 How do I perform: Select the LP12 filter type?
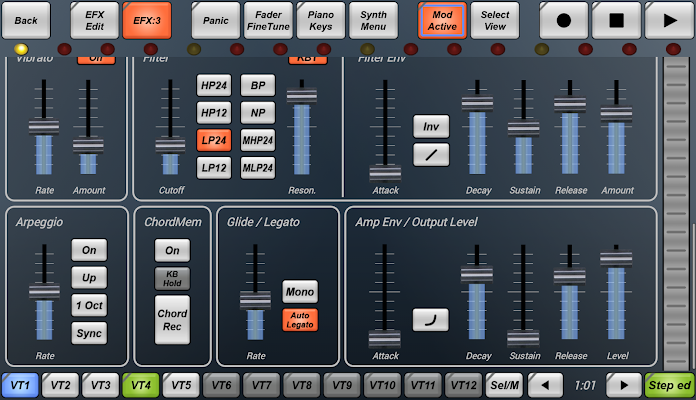pyautogui.click(x=214, y=168)
